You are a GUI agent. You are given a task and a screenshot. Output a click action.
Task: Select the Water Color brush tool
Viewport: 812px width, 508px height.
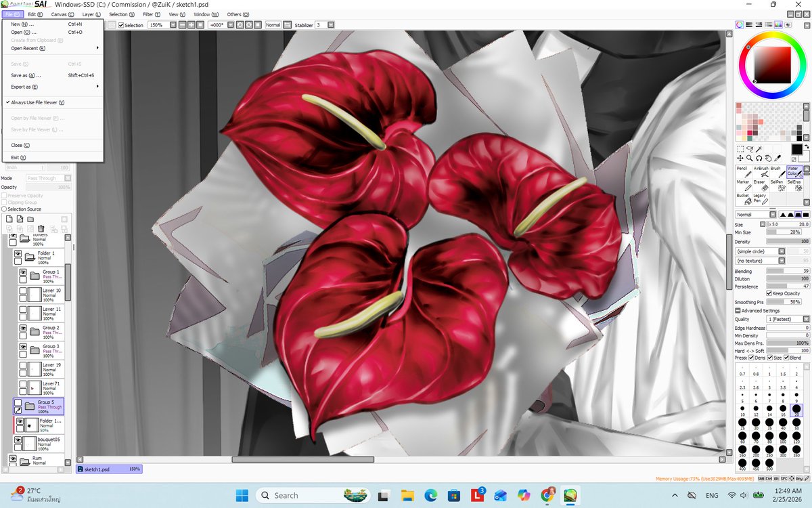[x=794, y=171]
